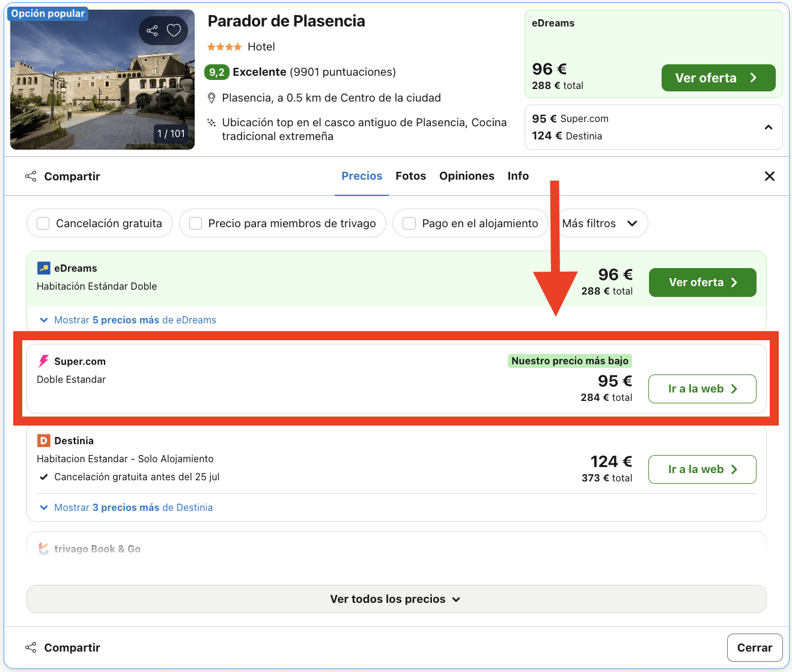Click the sparkle icon next to Ubicación top
792x672 pixels.
[212, 123]
